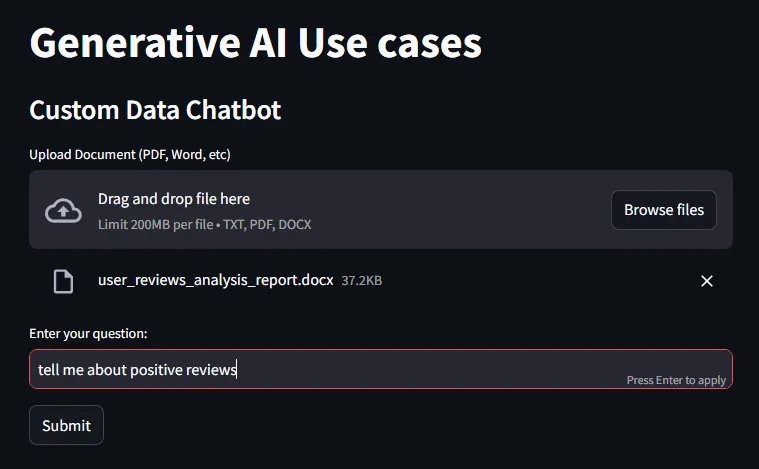
Task: Select the user_reviews_analysis_report.docx file name
Action: (215, 280)
